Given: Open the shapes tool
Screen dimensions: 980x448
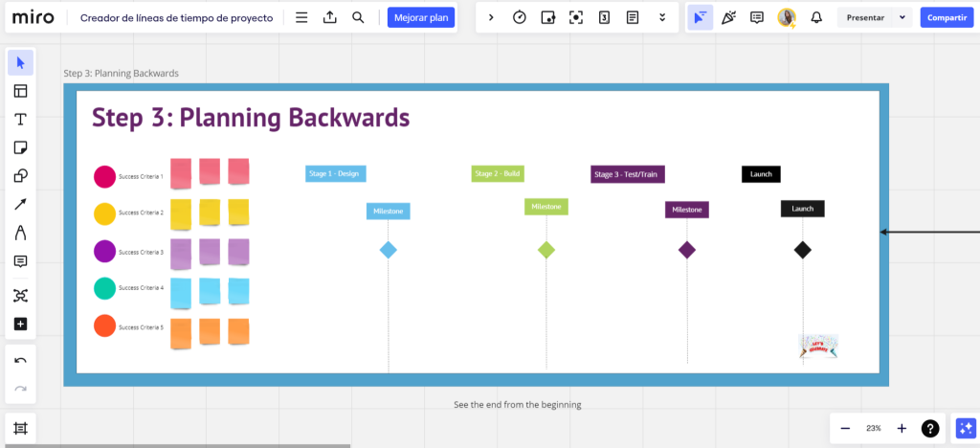Looking at the screenshot, I should click(x=20, y=176).
